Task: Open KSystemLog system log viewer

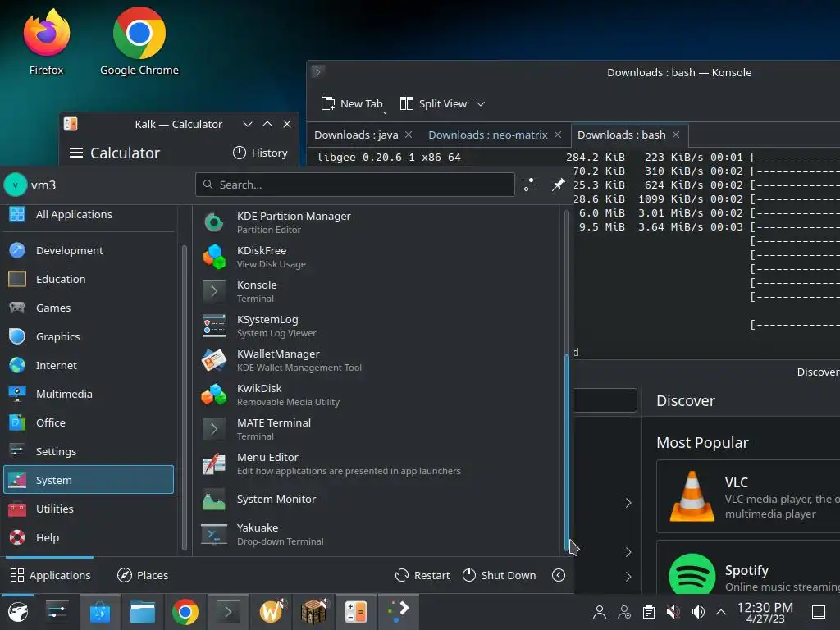Action: click(377, 326)
